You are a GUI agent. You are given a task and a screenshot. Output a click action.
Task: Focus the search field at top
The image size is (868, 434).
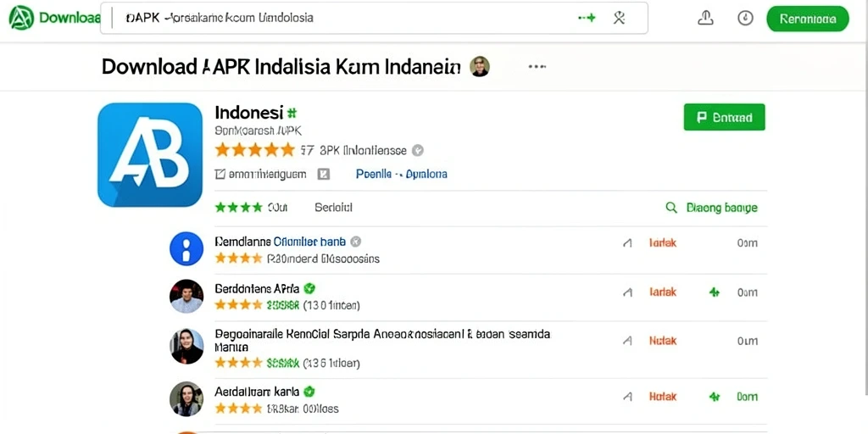(x=374, y=18)
